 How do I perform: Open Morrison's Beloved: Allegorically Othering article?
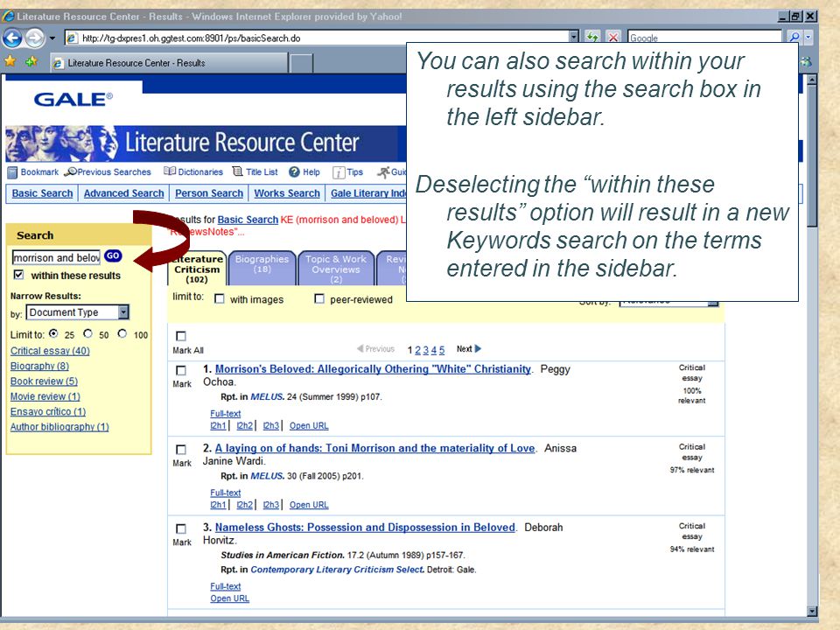[373, 369]
